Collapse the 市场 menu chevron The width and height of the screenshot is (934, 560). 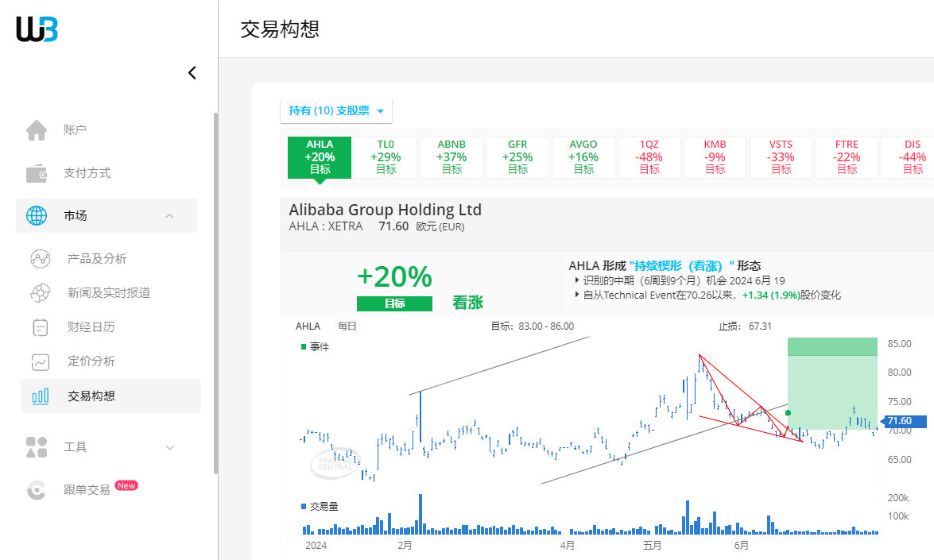pyautogui.click(x=170, y=215)
